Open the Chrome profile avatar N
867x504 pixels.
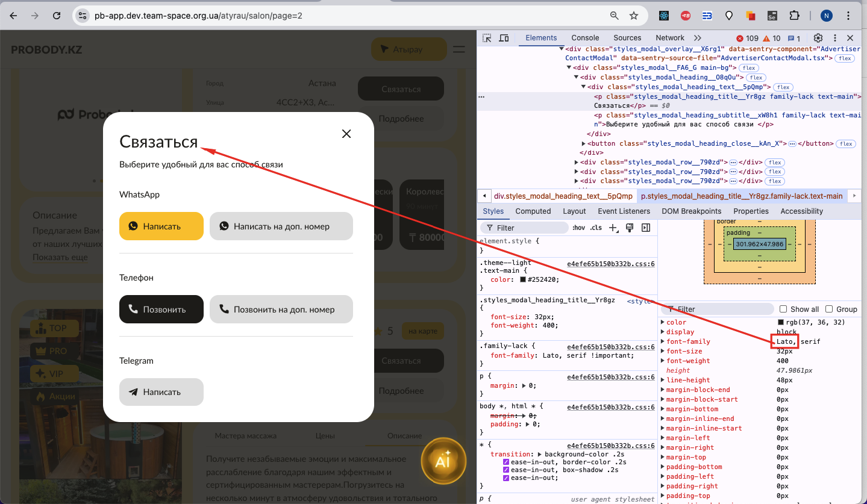point(827,16)
